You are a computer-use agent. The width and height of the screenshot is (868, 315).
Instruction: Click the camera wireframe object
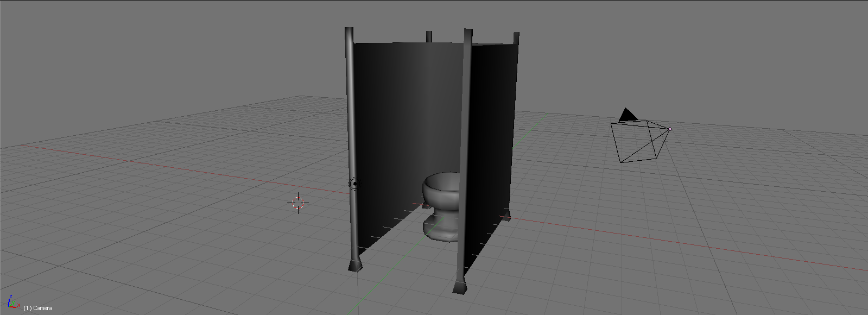coord(641,141)
